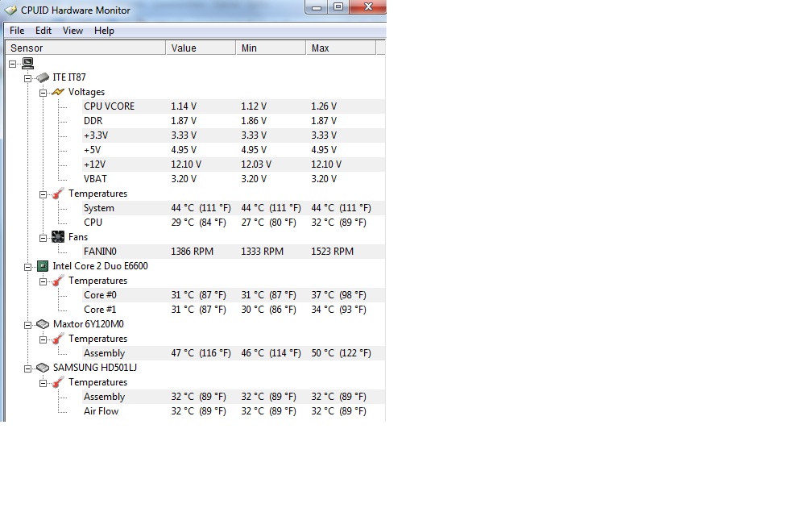Screen dimensions: 812x508
Task: Click the 1523 RPM max value
Action: pyautogui.click(x=333, y=252)
